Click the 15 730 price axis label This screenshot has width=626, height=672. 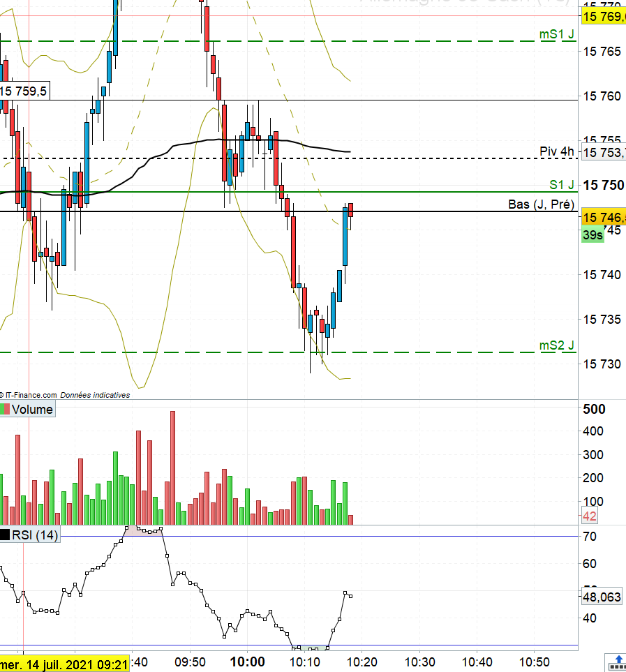[602, 364]
